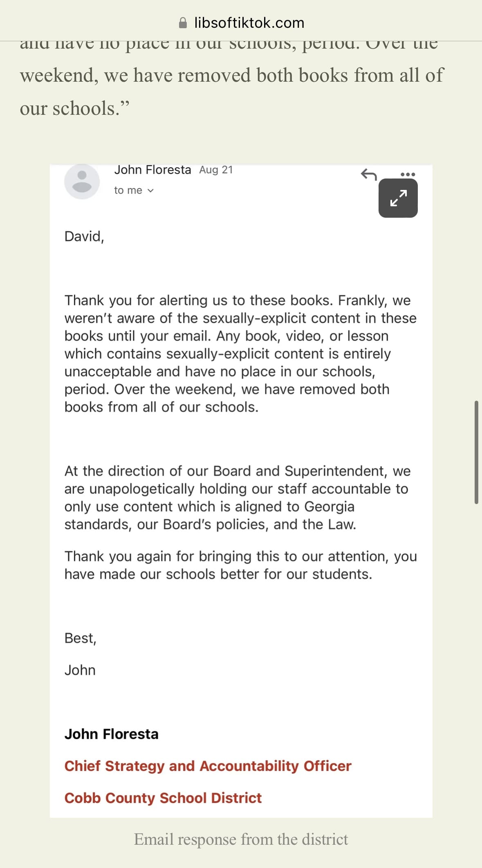Tap the email screenshot image body
This screenshot has height=868, width=482.
pyautogui.click(x=241, y=491)
